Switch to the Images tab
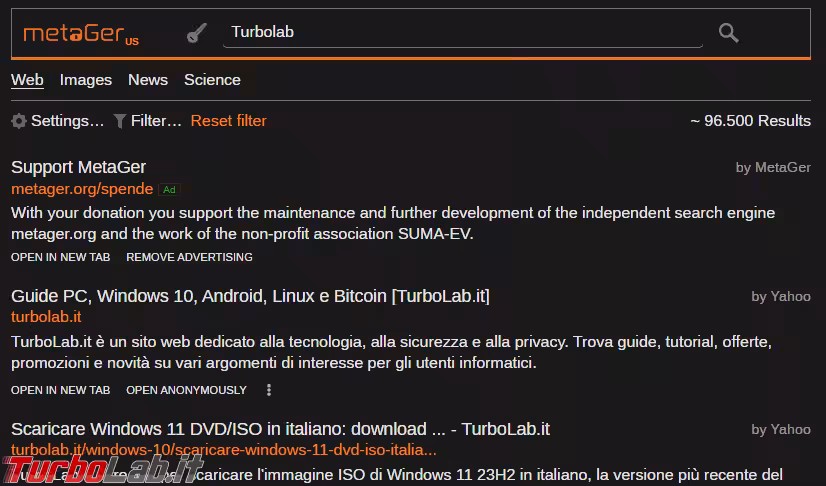 coord(86,80)
